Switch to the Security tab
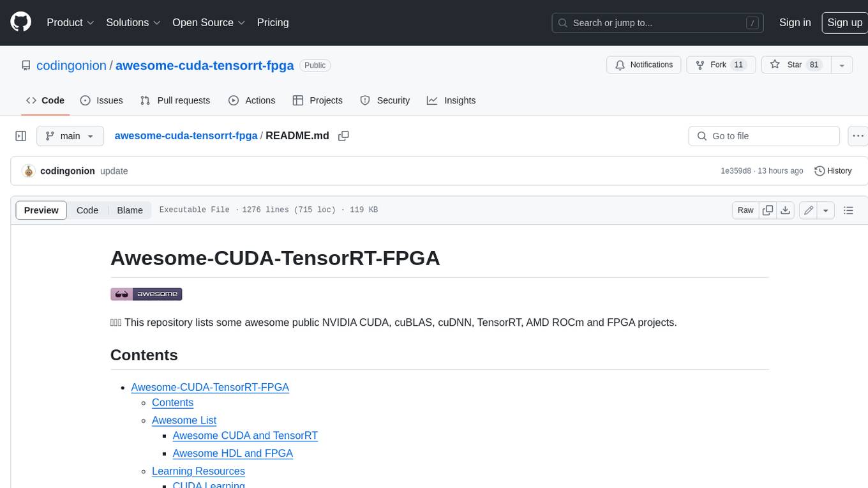The height and width of the screenshot is (488, 868). coord(385,100)
